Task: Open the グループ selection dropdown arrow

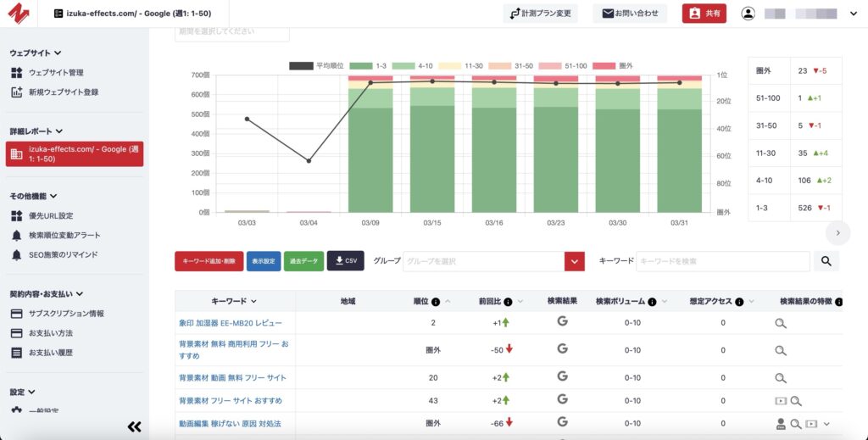Action: pos(575,261)
